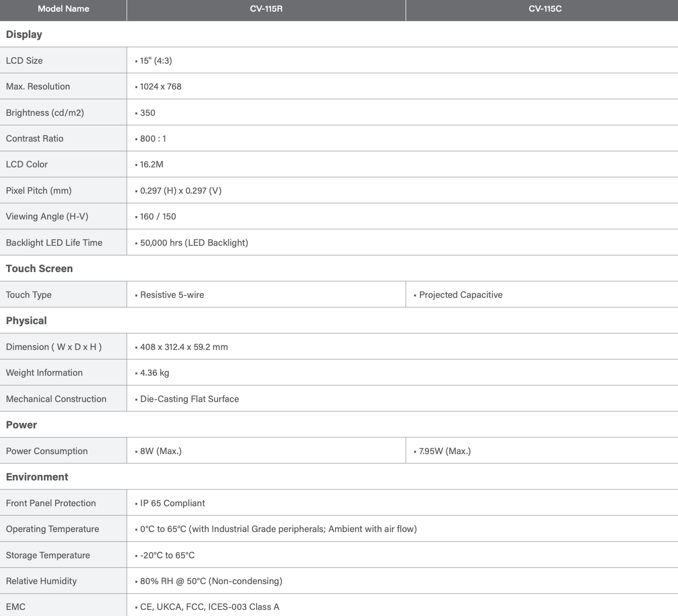Click the Display section heading

click(24, 34)
